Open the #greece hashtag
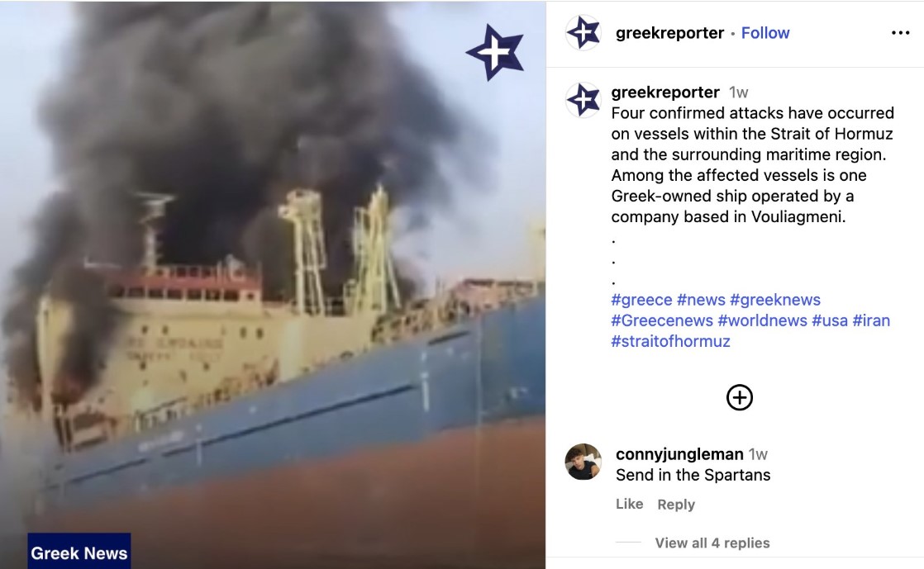 tap(641, 300)
